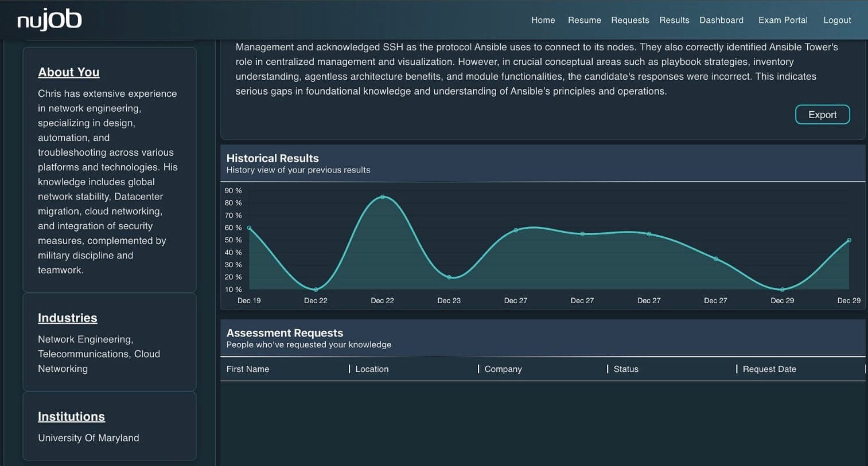This screenshot has width=868, height=466.
Task: Open the Results nav item
Action: pyautogui.click(x=674, y=20)
